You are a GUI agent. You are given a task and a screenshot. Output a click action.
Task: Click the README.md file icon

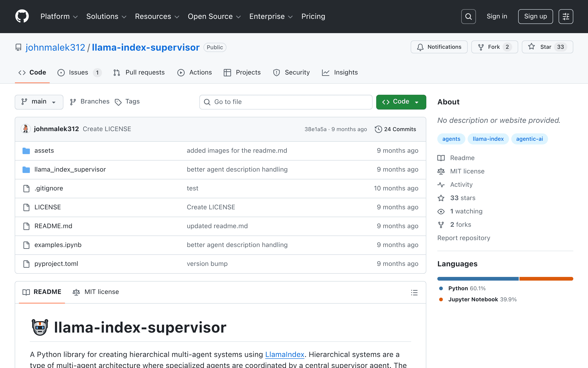26,226
